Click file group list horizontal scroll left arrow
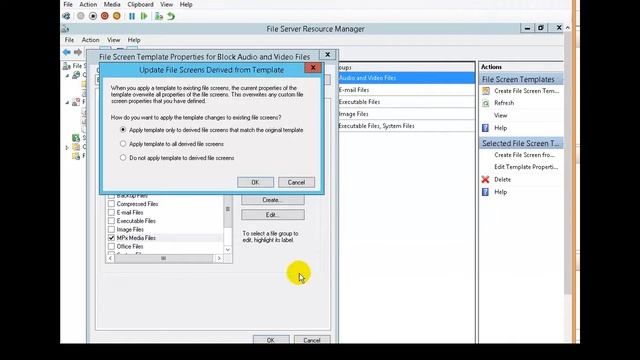The height and width of the screenshot is (360, 640). pyautogui.click(x=110, y=258)
